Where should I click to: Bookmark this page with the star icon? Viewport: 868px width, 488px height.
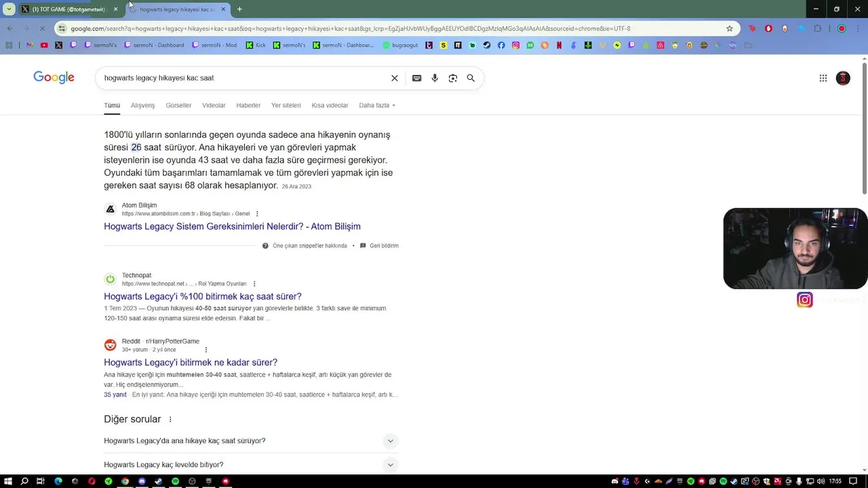coord(730,28)
